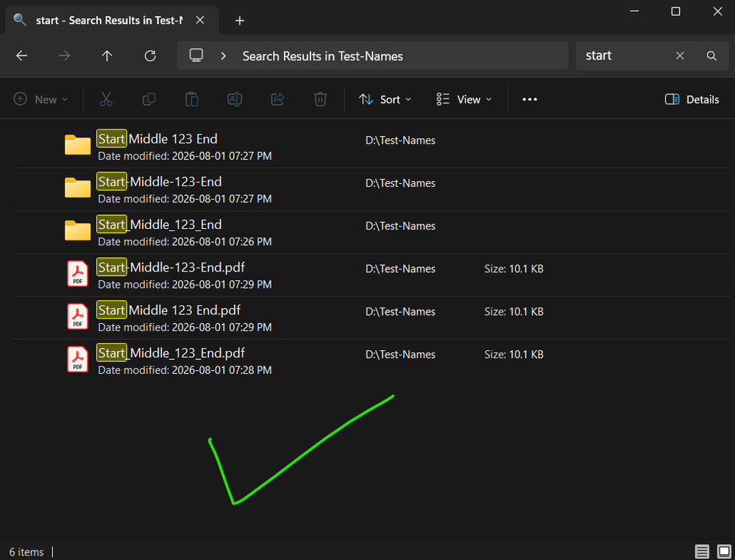Open the See more three-dots menu
Screen dimensions: 735x560
pyautogui.click(x=530, y=99)
